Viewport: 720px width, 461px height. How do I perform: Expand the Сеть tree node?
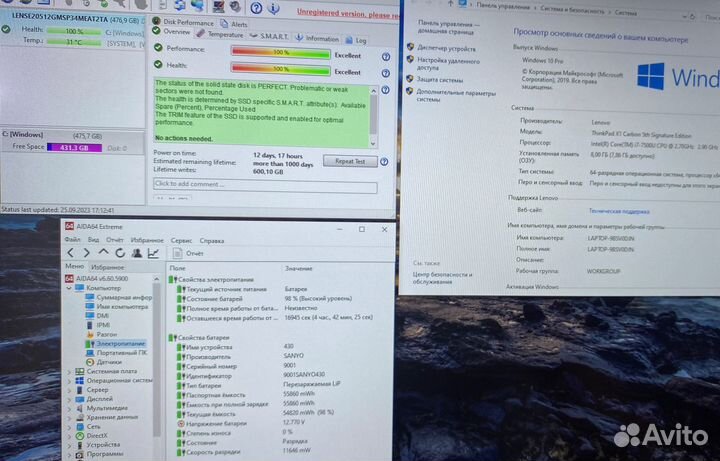coord(69,427)
